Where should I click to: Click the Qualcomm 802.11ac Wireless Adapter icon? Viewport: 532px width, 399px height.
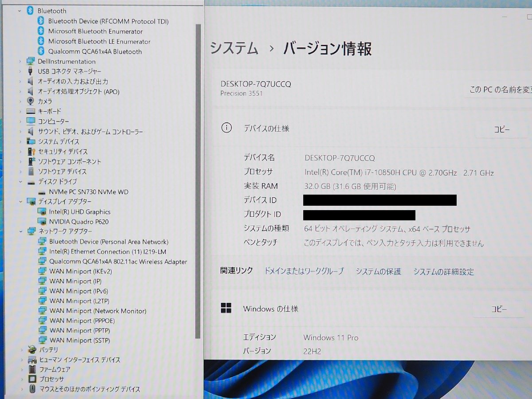[x=42, y=262]
